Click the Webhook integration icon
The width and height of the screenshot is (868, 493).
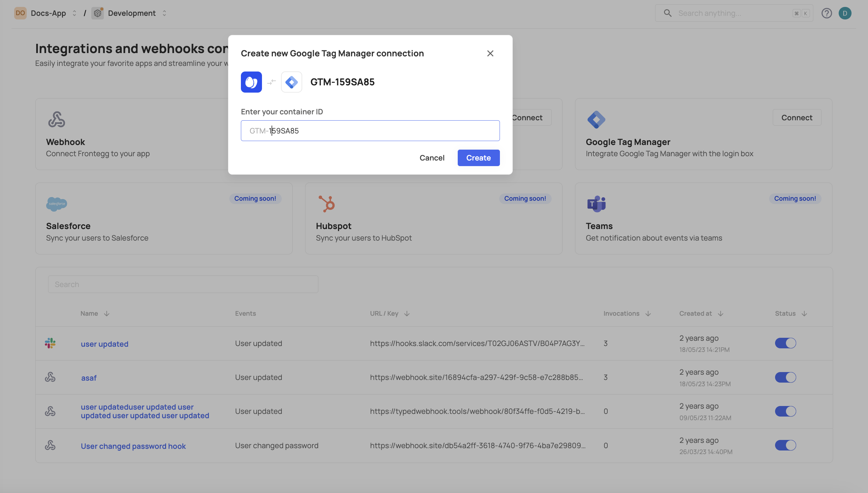click(57, 120)
